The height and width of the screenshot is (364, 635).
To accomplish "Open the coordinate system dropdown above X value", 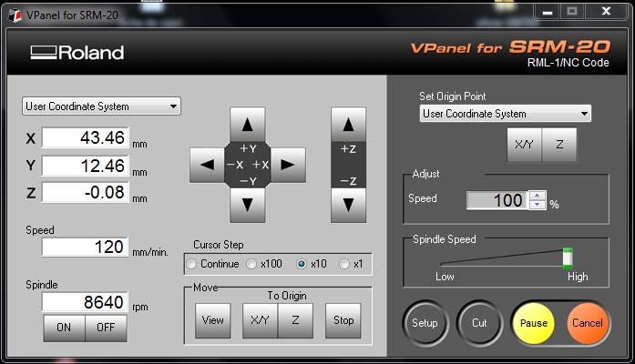I will 101,106.
